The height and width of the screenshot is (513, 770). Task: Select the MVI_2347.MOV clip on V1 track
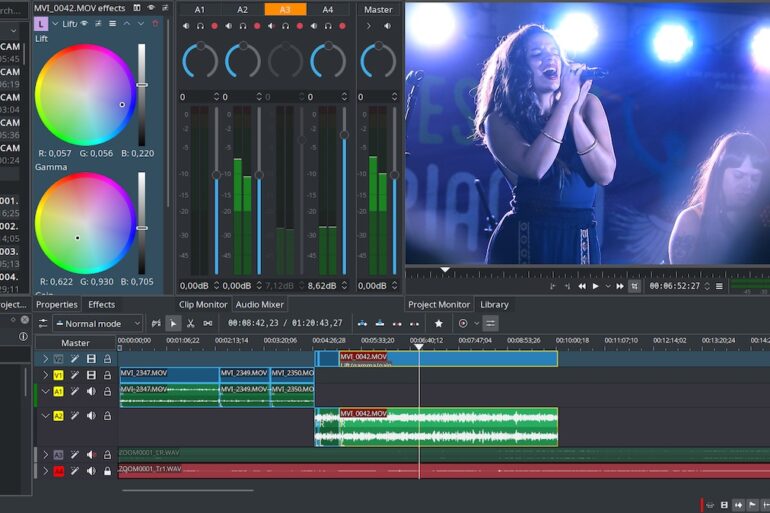168,373
